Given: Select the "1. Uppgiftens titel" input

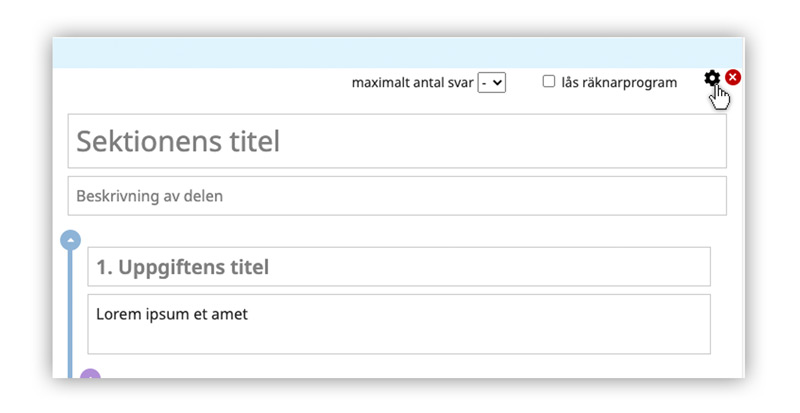Looking at the screenshot, I should coord(398,267).
